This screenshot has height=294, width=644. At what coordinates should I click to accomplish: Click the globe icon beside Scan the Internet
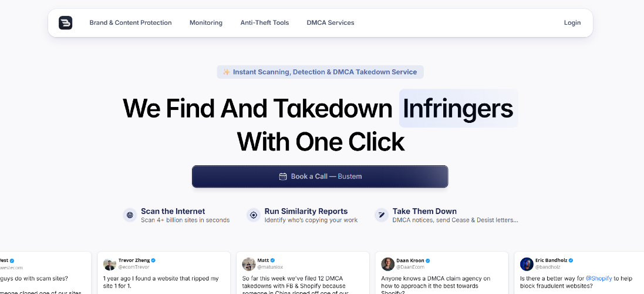[130, 215]
